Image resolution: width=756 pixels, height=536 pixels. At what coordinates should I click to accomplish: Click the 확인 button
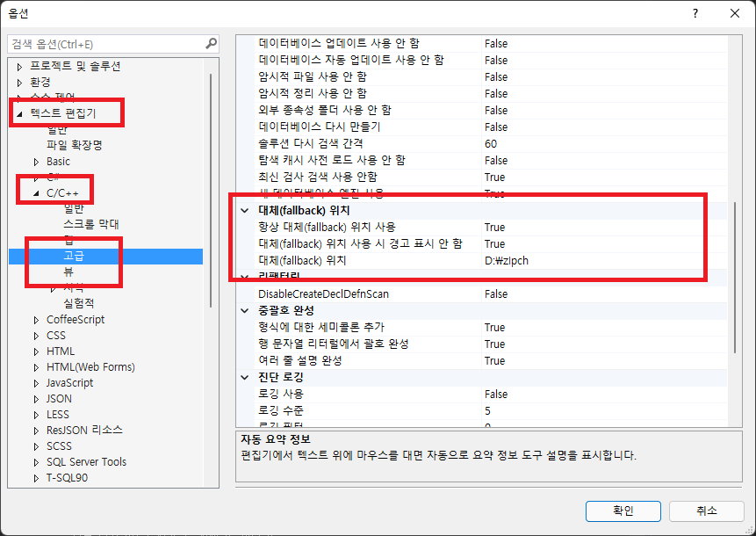click(x=623, y=511)
